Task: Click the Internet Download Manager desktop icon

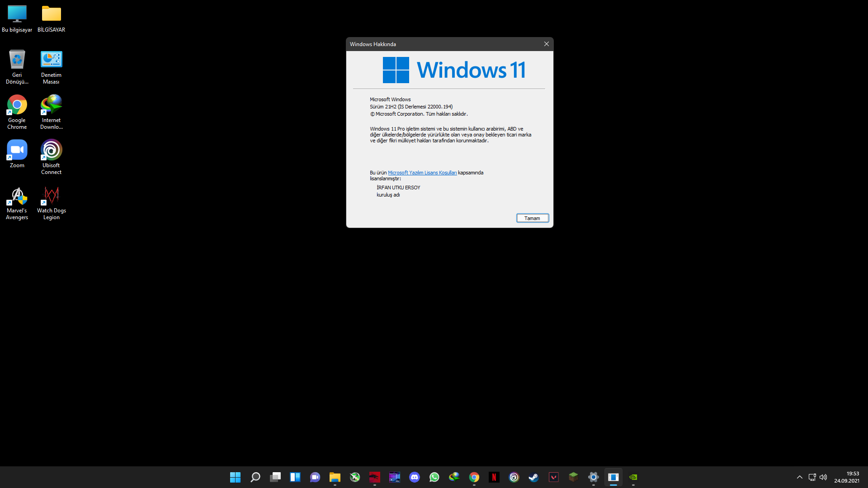Action: pos(51,112)
